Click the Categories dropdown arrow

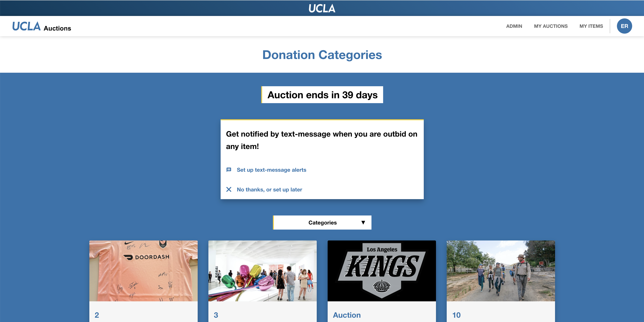click(x=363, y=222)
